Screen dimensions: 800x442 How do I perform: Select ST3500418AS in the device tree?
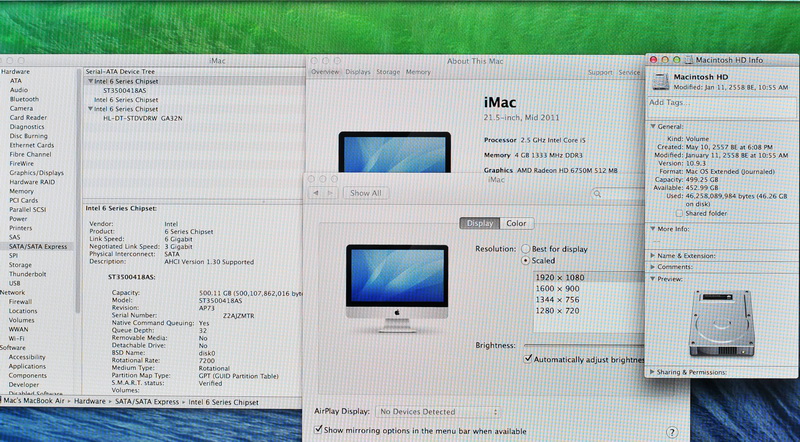point(124,90)
